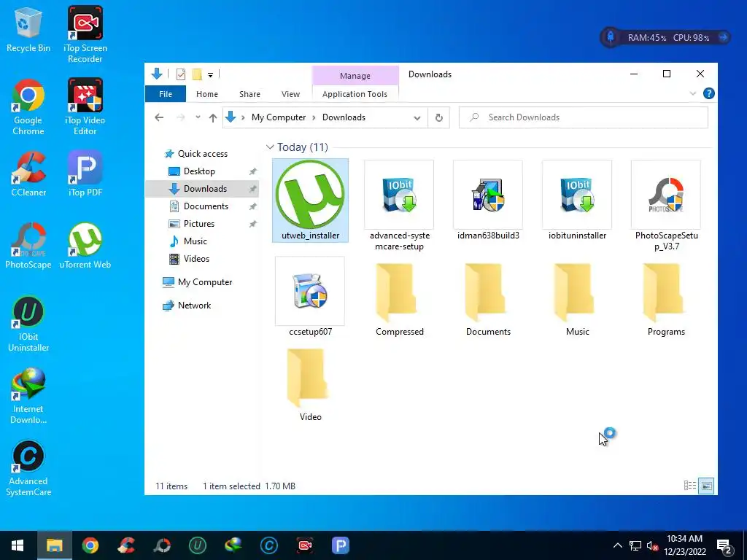Image resolution: width=747 pixels, height=560 pixels.
Task: Select the iTop Screen Recorder desktop shortcut
Action: point(85,35)
